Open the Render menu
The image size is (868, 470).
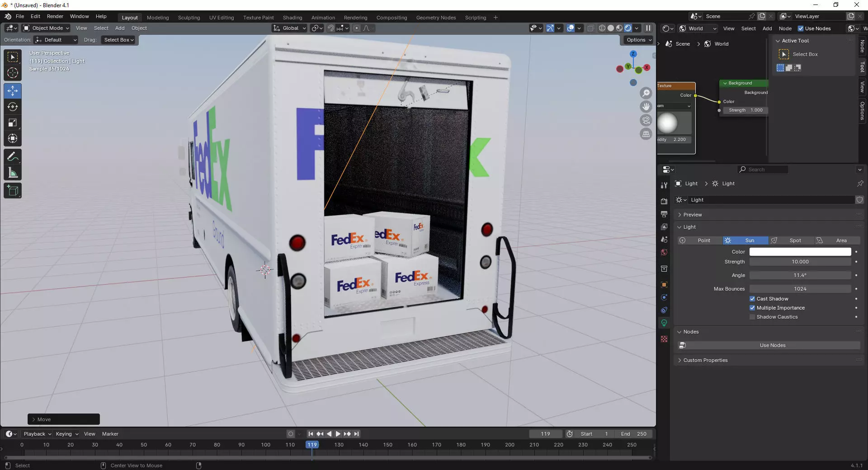pos(55,16)
